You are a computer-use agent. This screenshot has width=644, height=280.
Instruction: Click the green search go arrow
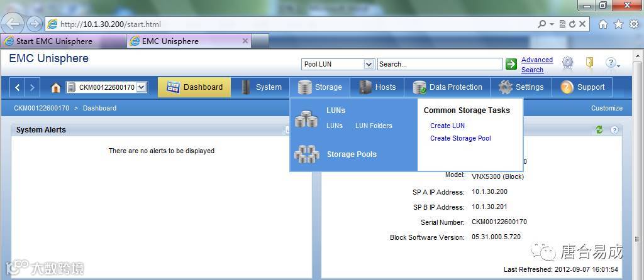(511, 64)
